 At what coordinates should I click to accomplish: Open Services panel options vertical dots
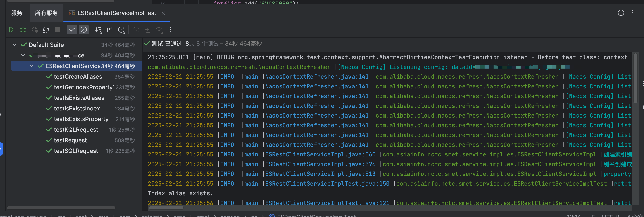pyautogui.click(x=632, y=13)
